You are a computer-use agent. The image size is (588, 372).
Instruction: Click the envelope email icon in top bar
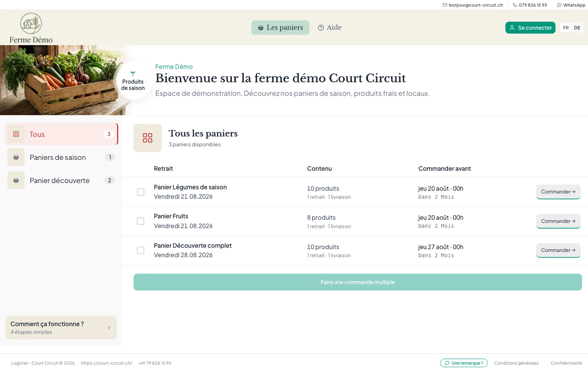pos(445,5)
